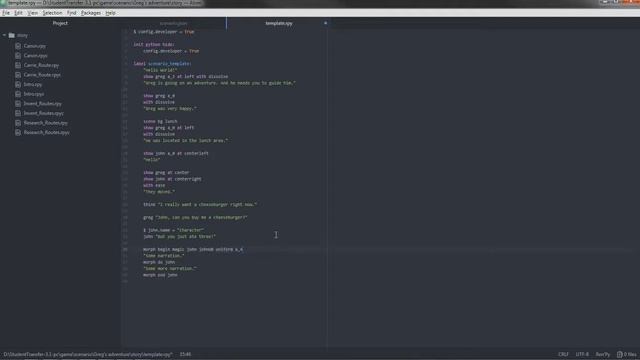This screenshot has width=640, height=360.
Task: Click the file icon beside Canon.rpy
Action: pos(18,46)
